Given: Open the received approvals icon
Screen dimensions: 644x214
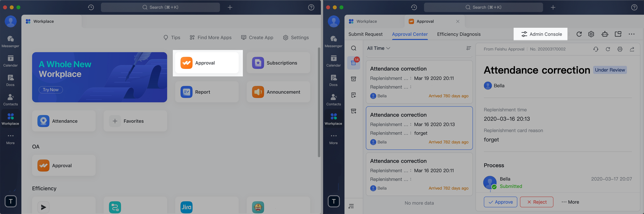Looking at the screenshot, I should tap(354, 95).
